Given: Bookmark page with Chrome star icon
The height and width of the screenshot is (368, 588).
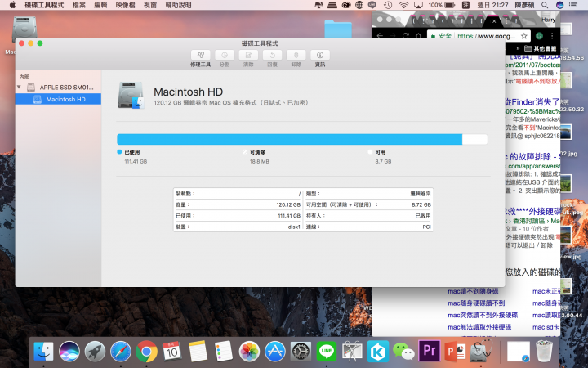Looking at the screenshot, I should point(523,36).
